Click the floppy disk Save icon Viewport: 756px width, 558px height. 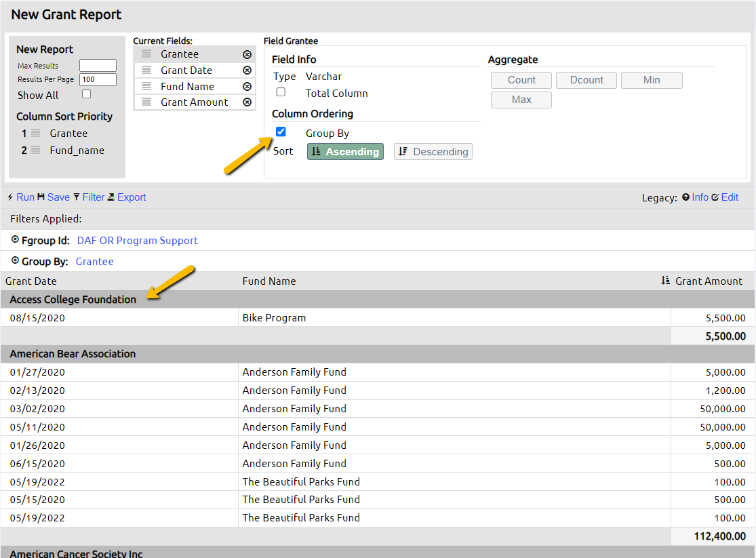[41, 197]
